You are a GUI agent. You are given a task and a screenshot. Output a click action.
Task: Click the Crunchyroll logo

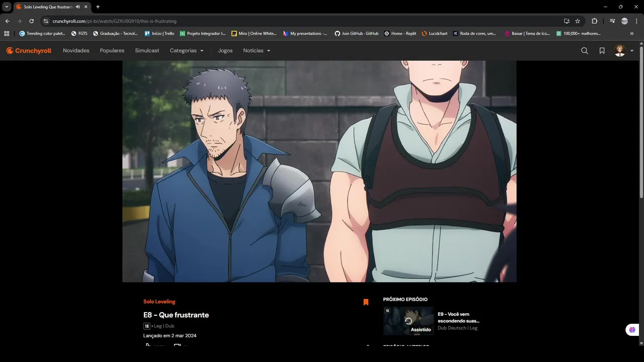click(x=29, y=51)
